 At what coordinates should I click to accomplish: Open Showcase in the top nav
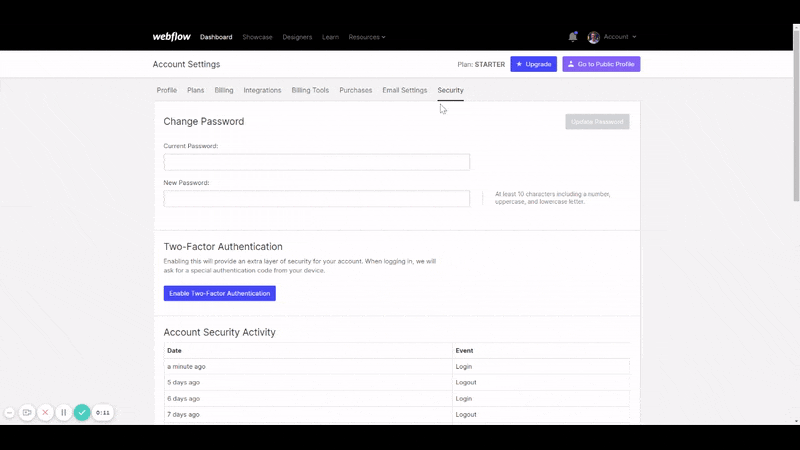coord(257,37)
